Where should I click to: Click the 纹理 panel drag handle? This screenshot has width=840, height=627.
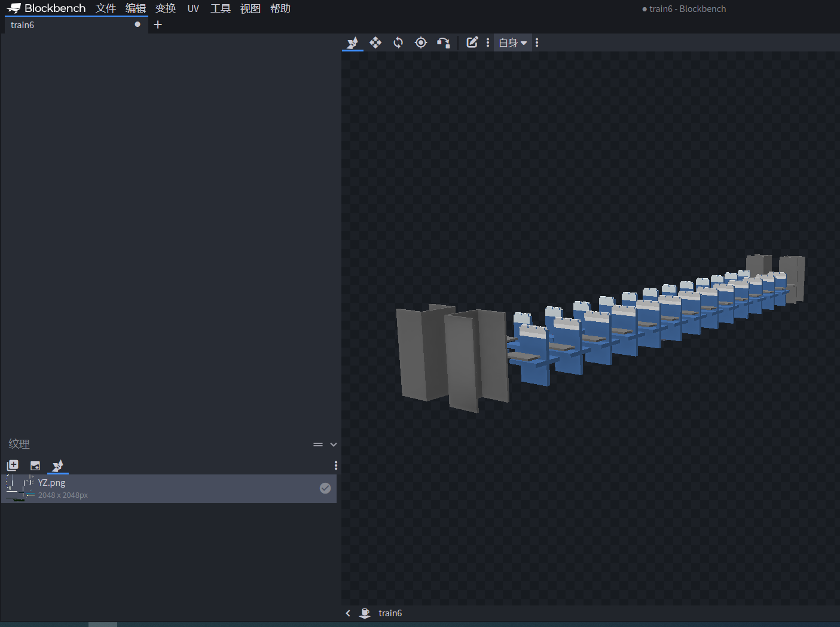pyautogui.click(x=318, y=445)
